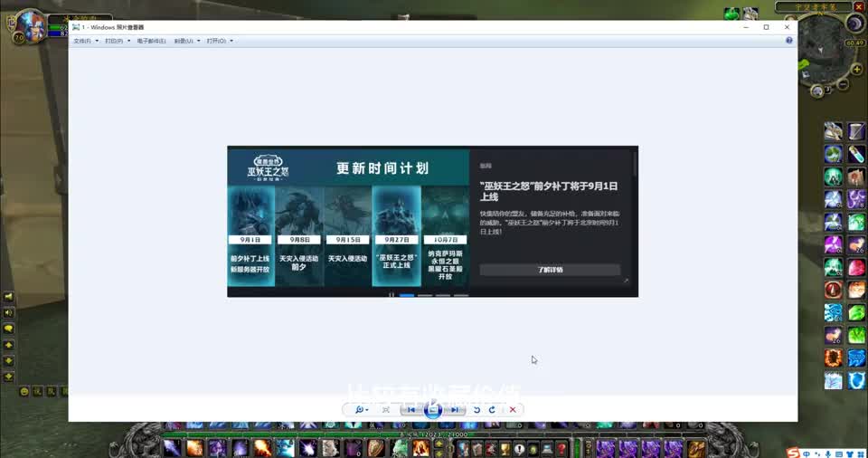Click the zone name bar above the minimap
Screen dimensions: 868x458
pyautogui.click(x=813, y=6)
